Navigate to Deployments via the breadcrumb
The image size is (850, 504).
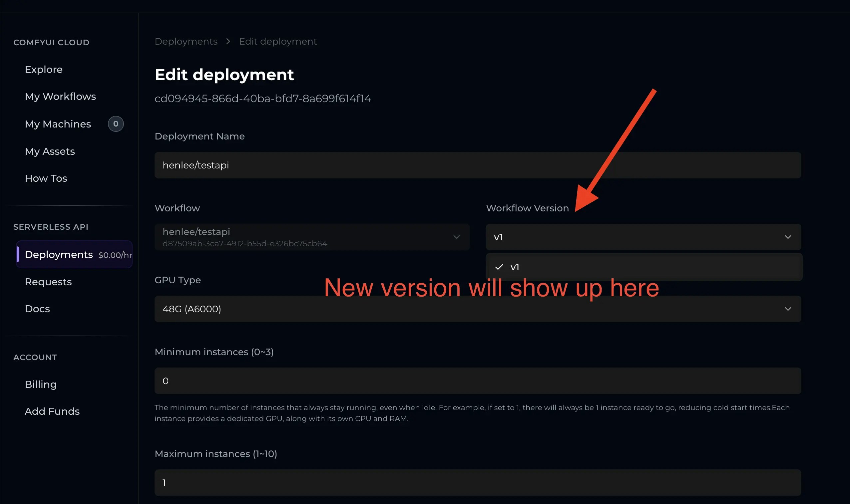186,41
